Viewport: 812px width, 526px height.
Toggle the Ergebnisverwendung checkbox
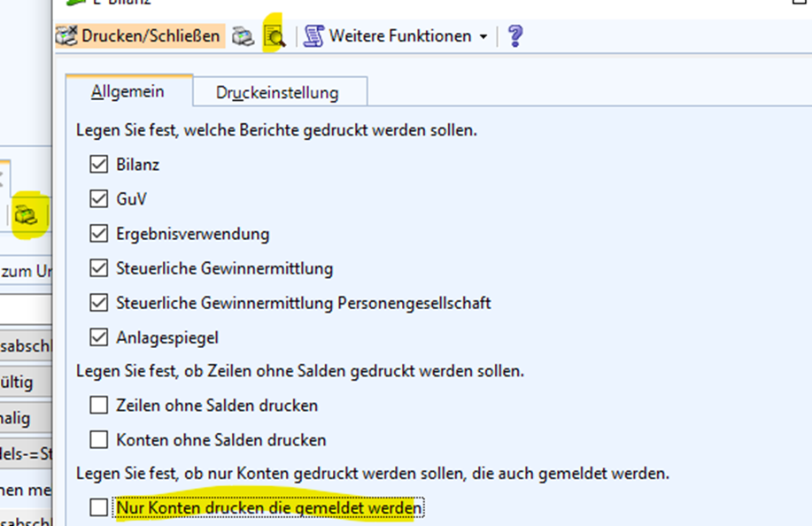coord(98,234)
